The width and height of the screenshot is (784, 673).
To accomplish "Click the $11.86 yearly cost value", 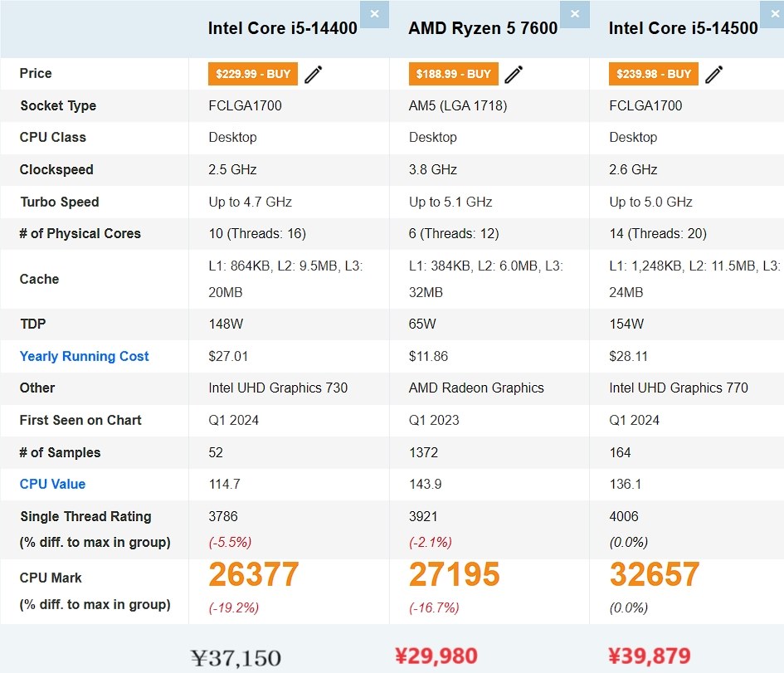I will click(428, 356).
